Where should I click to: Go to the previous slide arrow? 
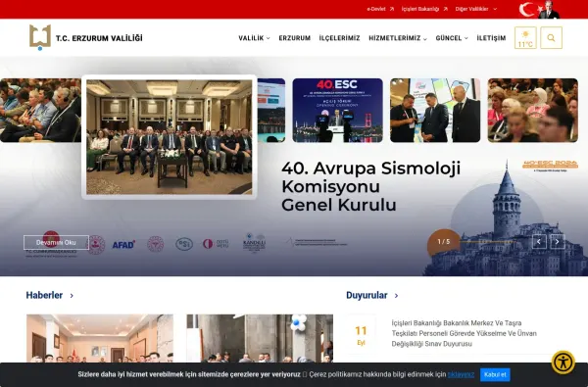pyautogui.click(x=539, y=242)
